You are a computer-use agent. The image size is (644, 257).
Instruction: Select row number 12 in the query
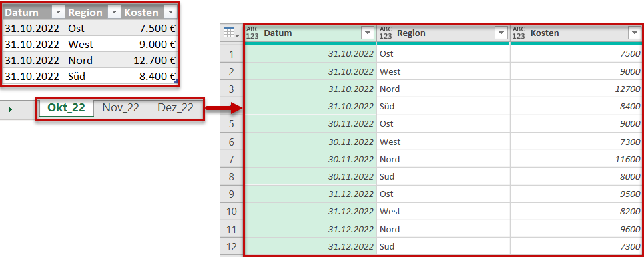pos(232,246)
